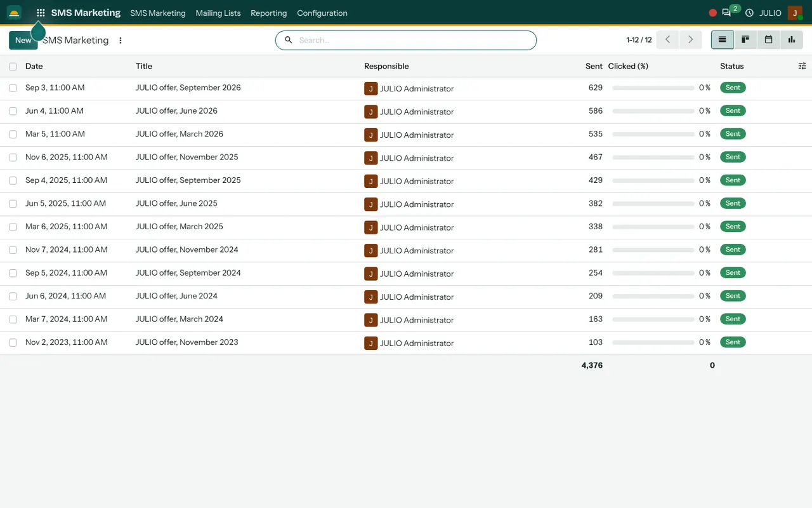Check the June 2026 offer row

pyautogui.click(x=13, y=111)
